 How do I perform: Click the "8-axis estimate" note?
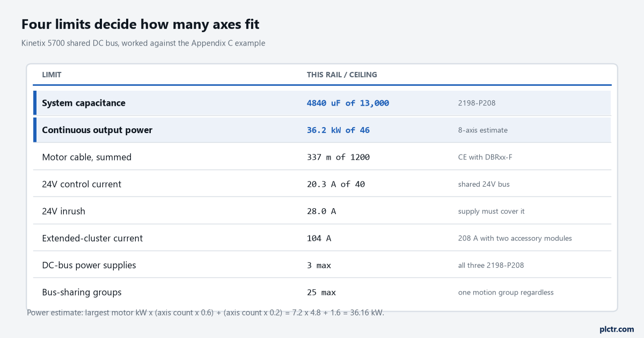click(483, 130)
